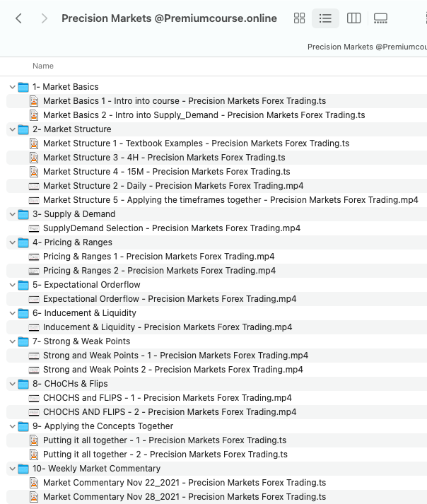The image size is (427, 504).
Task: Click the Market Basics 1 .ts file icon
Action: tap(34, 101)
